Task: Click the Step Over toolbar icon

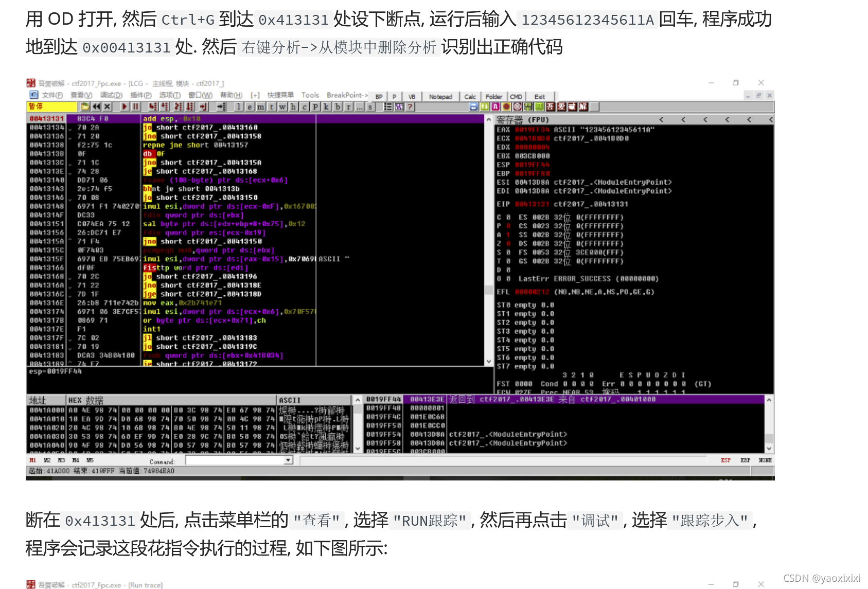Action: (x=164, y=106)
